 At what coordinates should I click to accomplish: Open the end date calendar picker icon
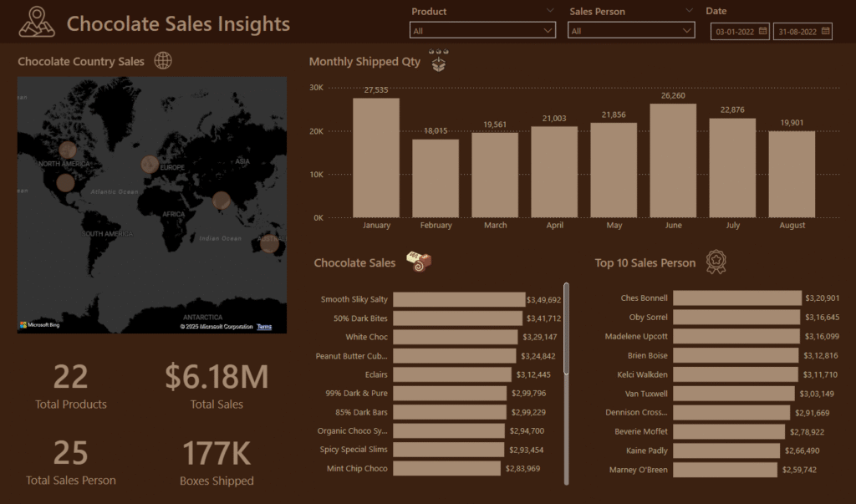click(x=825, y=31)
